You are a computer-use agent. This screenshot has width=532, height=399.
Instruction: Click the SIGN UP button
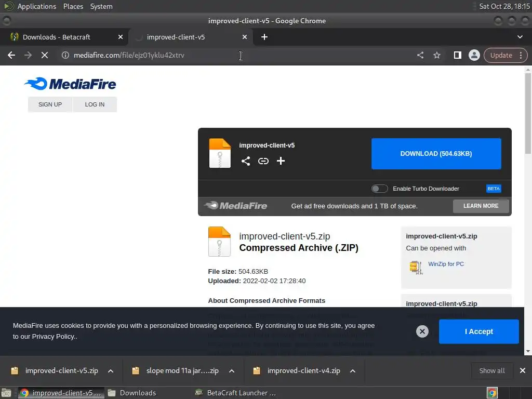coord(50,104)
